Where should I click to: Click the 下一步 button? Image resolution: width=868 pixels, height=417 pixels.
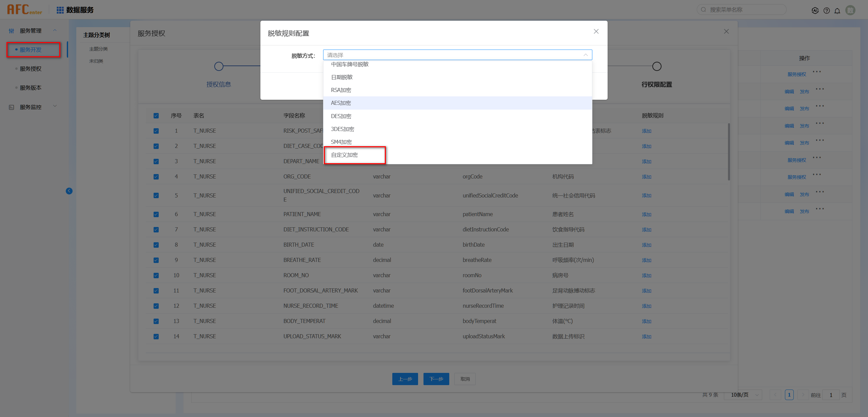tap(436, 379)
